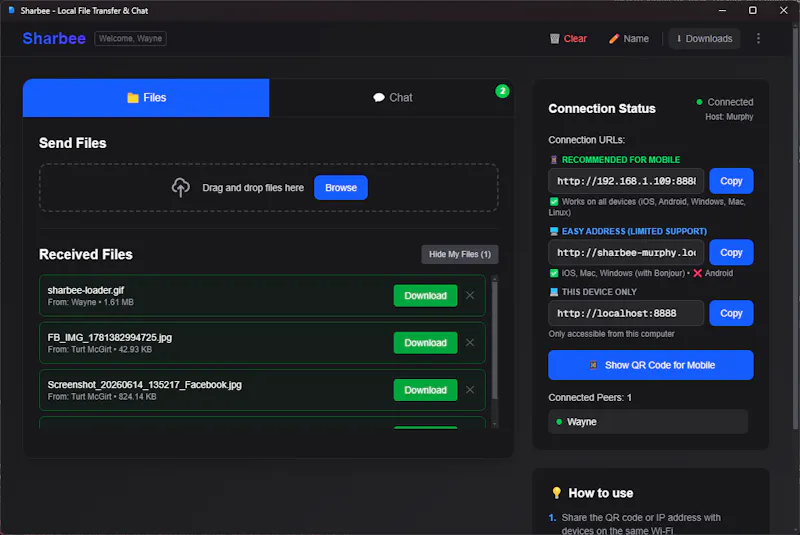Switch to the Files tab
Image resolution: width=800 pixels, height=535 pixels.
point(146,98)
